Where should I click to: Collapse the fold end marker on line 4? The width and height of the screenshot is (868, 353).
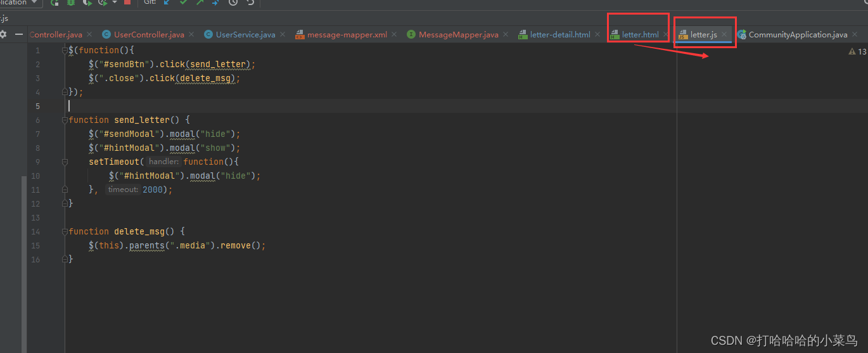pos(65,92)
